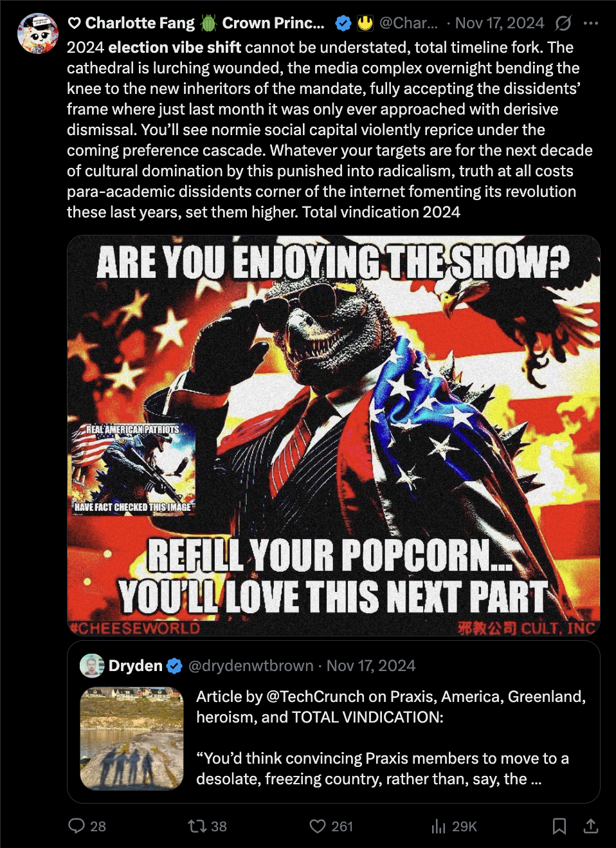Click the Nov 17, 2024 post timestamp

point(500,23)
